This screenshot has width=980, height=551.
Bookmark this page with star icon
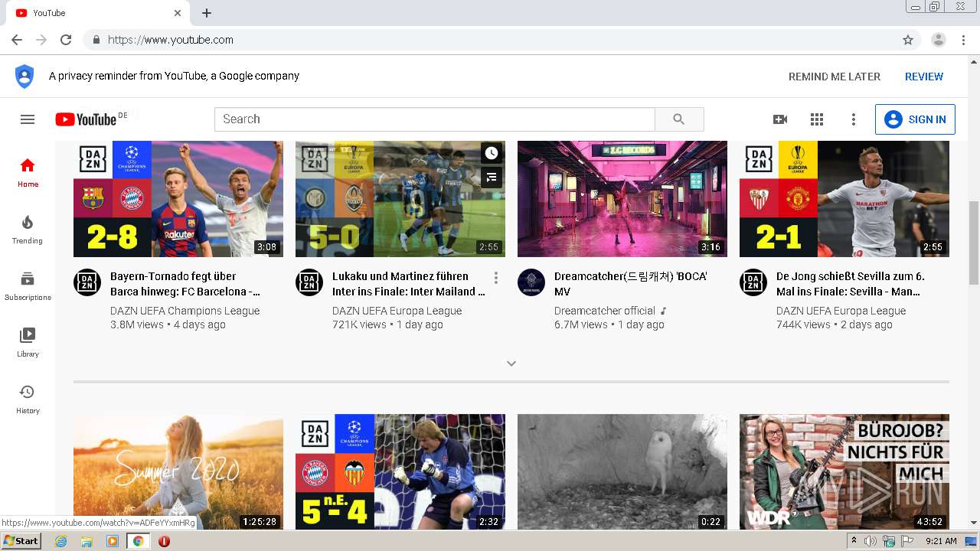pyautogui.click(x=908, y=40)
